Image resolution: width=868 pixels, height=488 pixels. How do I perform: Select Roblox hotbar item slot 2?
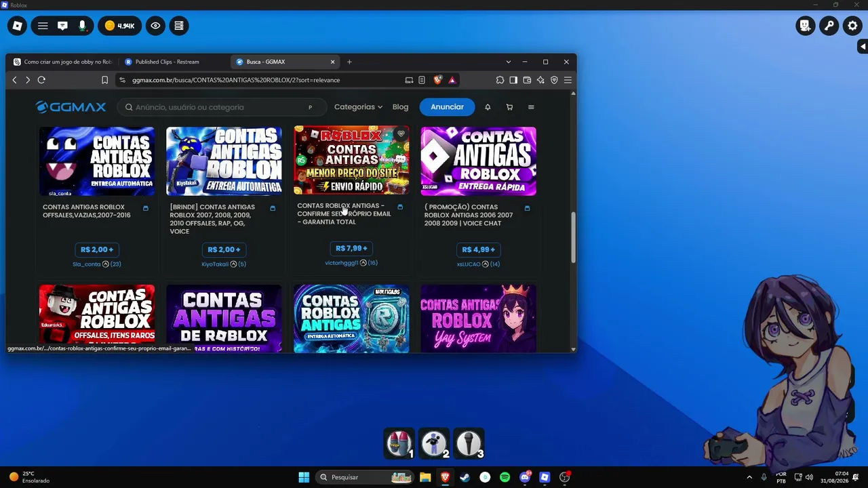(x=434, y=444)
